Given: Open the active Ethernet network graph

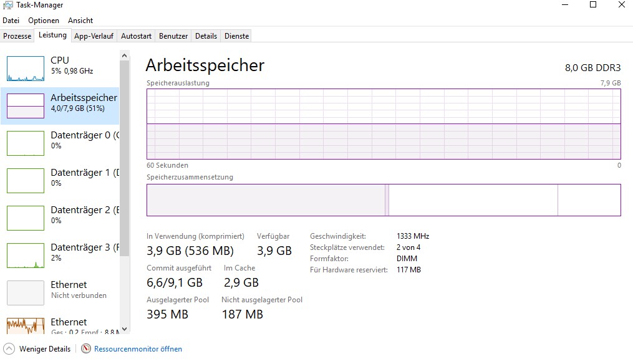Looking at the screenshot, I should tap(26, 326).
